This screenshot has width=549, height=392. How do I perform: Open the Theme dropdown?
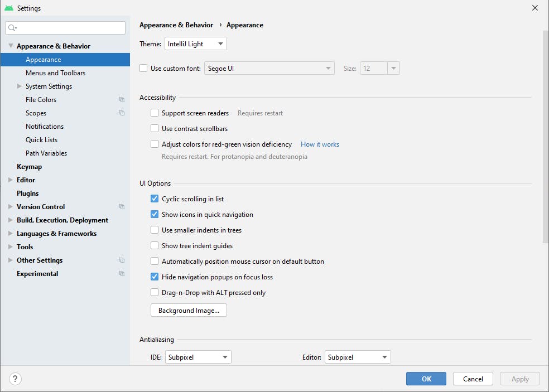pyautogui.click(x=195, y=44)
